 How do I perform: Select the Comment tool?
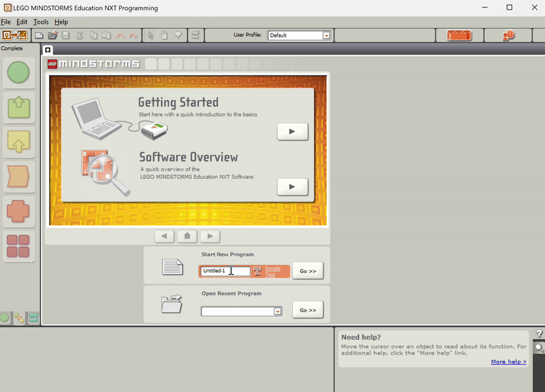178,35
